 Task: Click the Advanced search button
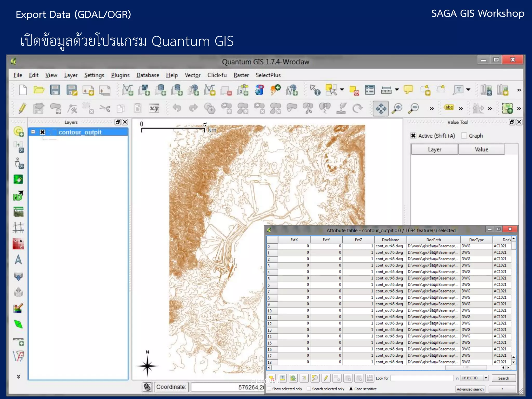click(x=470, y=389)
